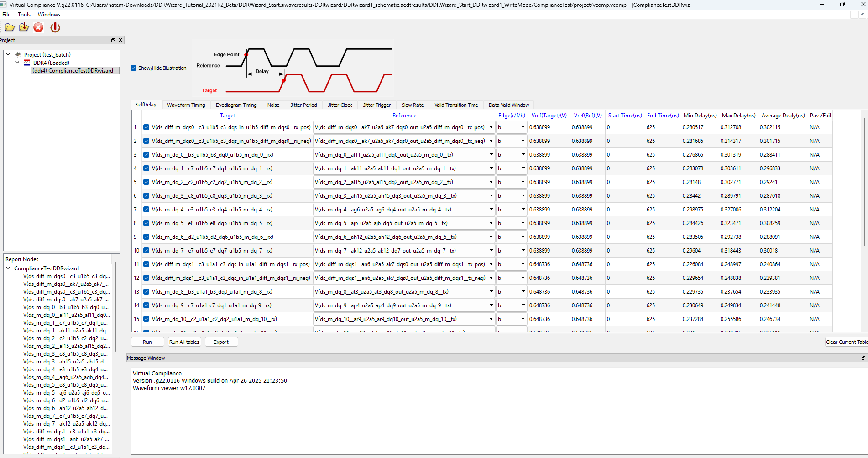Uncheck row 1 target checkbox
868x458 pixels.
coord(146,127)
